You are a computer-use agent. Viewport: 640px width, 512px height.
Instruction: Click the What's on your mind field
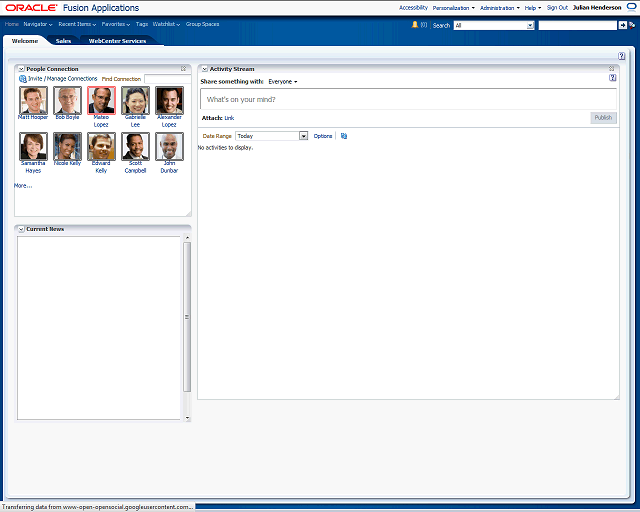point(408,100)
